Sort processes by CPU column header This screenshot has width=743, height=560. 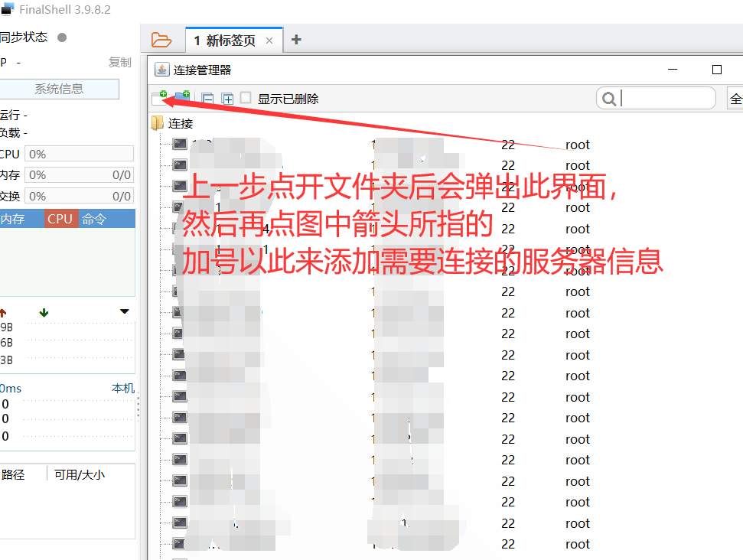[60, 219]
